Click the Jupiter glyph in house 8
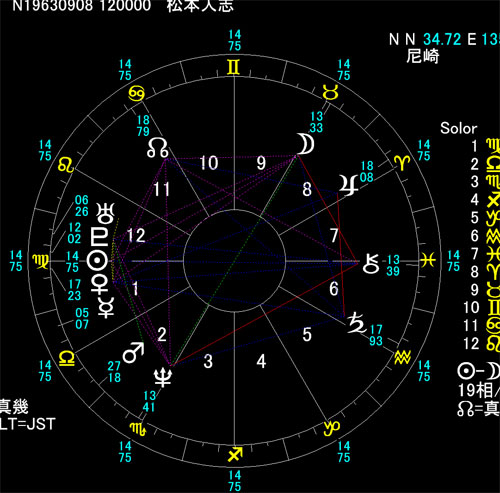The image size is (500, 493). [349, 185]
